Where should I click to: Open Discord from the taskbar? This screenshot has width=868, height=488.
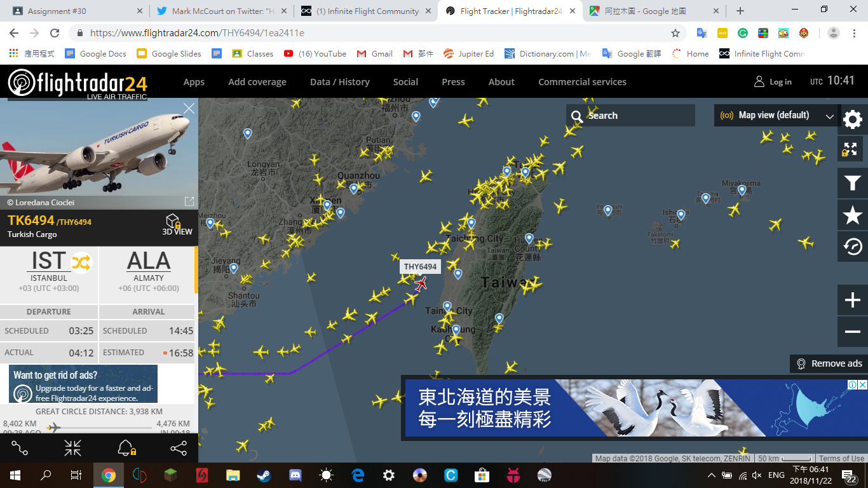point(295,475)
